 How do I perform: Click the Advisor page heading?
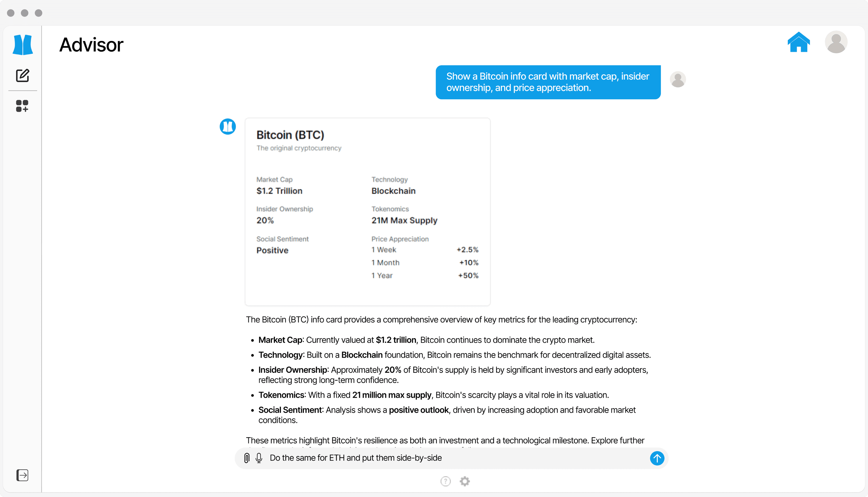91,45
